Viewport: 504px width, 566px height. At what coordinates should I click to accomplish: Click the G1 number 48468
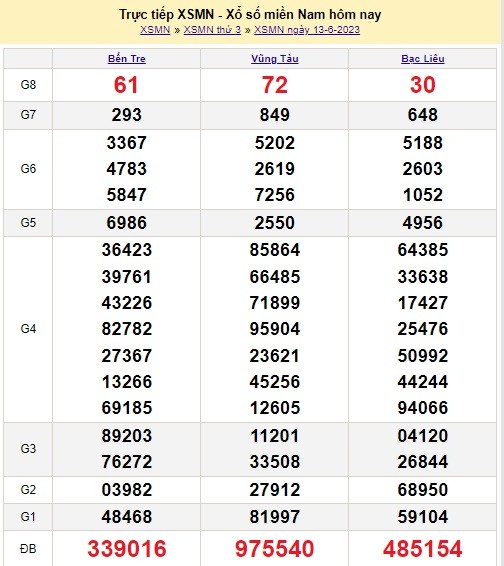[x=126, y=517]
